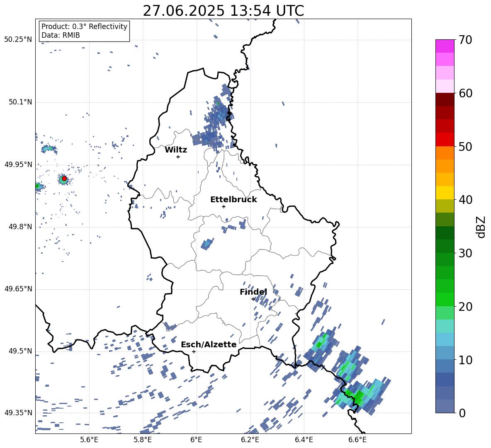Image resolution: width=491 pixels, height=448 pixels.
Task: Click the cross marker under Ettelbruck
Action: 224,206
